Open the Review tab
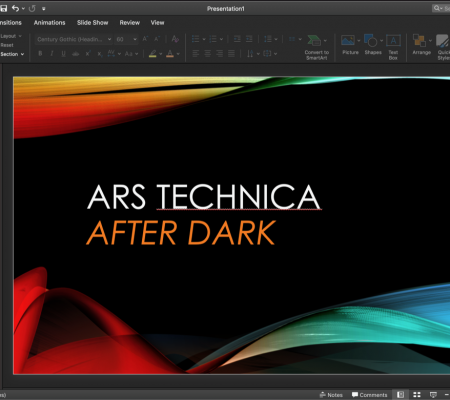Screen dimensions: 450x400 point(130,23)
